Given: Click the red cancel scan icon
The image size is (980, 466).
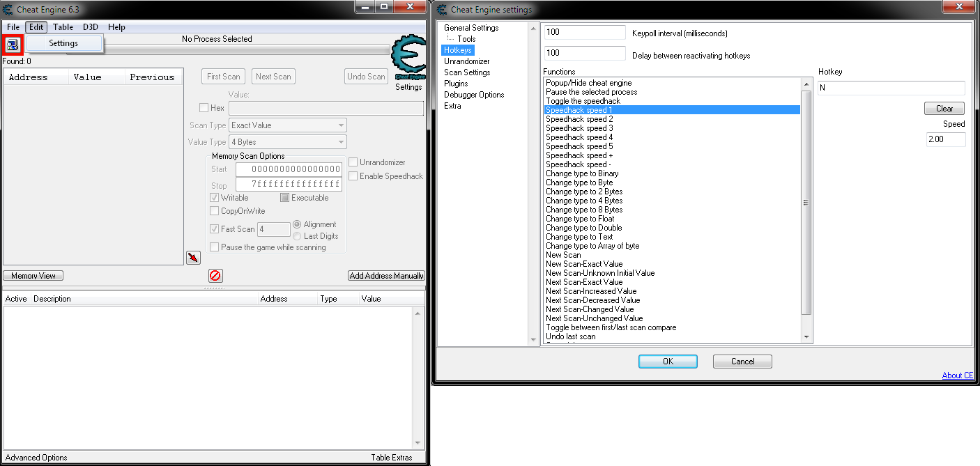Looking at the screenshot, I should 215,275.
